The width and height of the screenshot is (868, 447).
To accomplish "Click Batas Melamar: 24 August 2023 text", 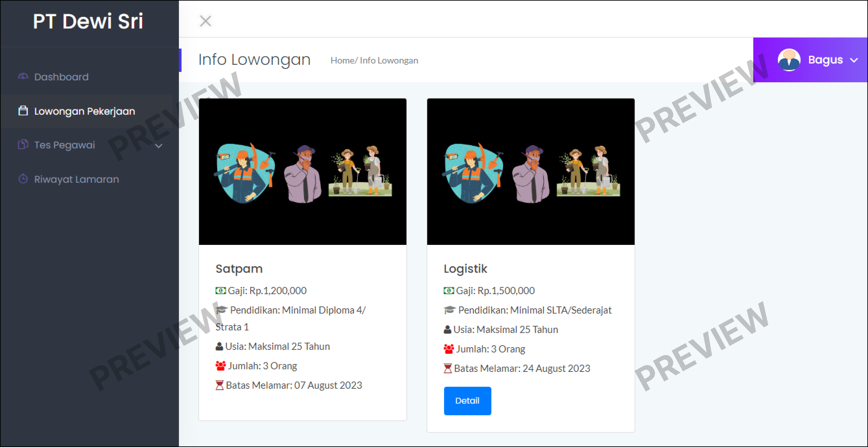I will (x=522, y=368).
